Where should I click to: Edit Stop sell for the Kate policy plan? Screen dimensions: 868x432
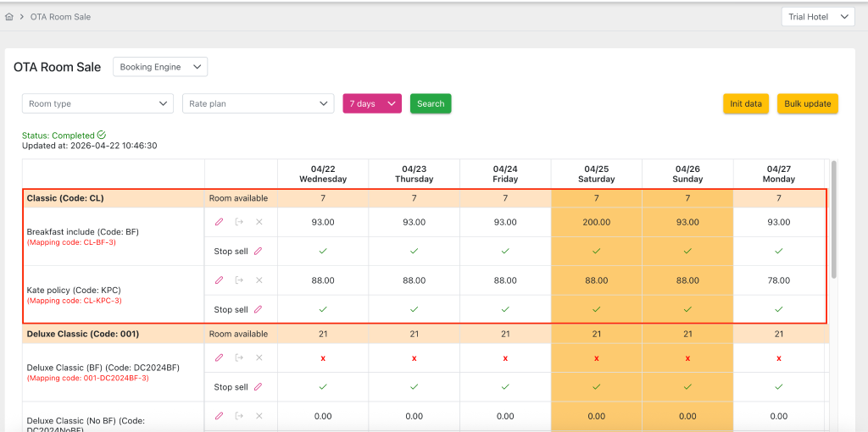point(258,309)
